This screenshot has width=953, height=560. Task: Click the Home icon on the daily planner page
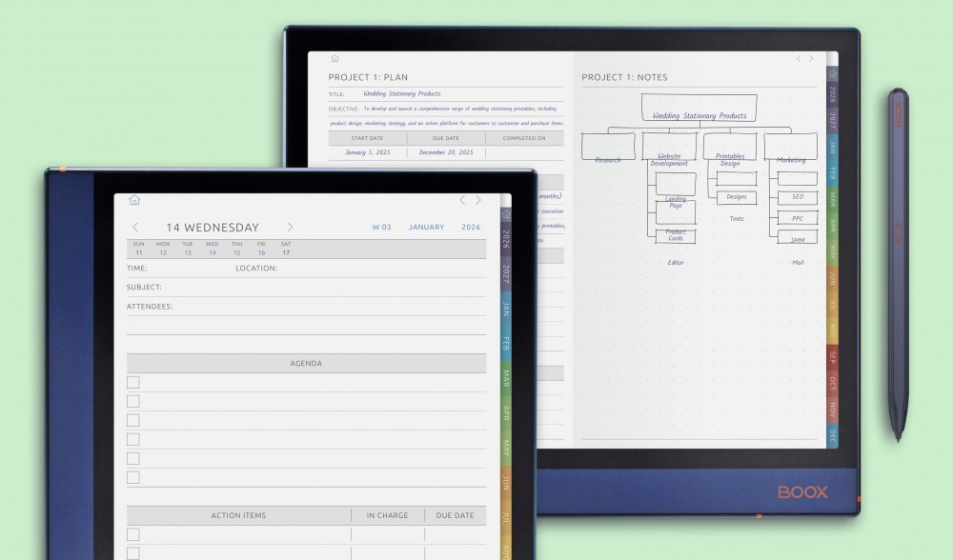[134, 200]
